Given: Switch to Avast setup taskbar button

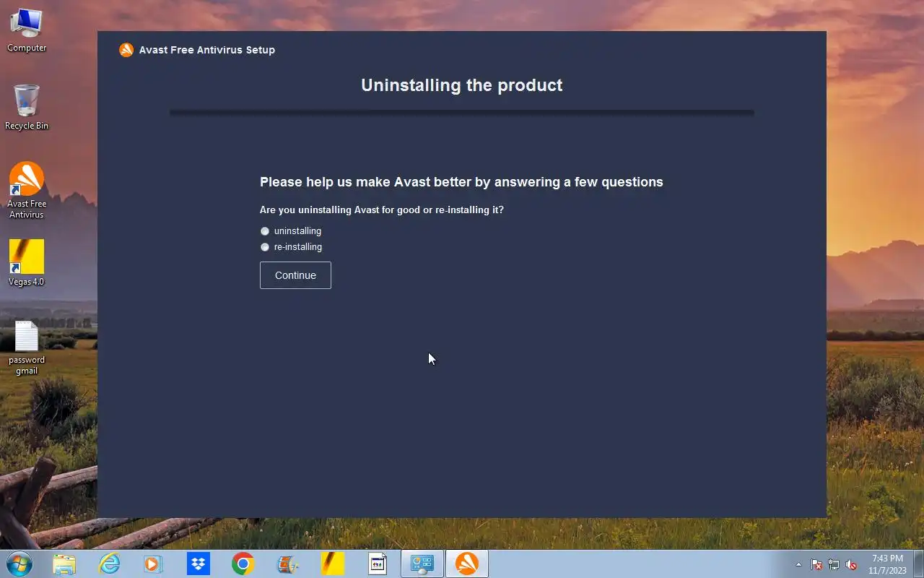Looking at the screenshot, I should pyautogui.click(x=467, y=564).
